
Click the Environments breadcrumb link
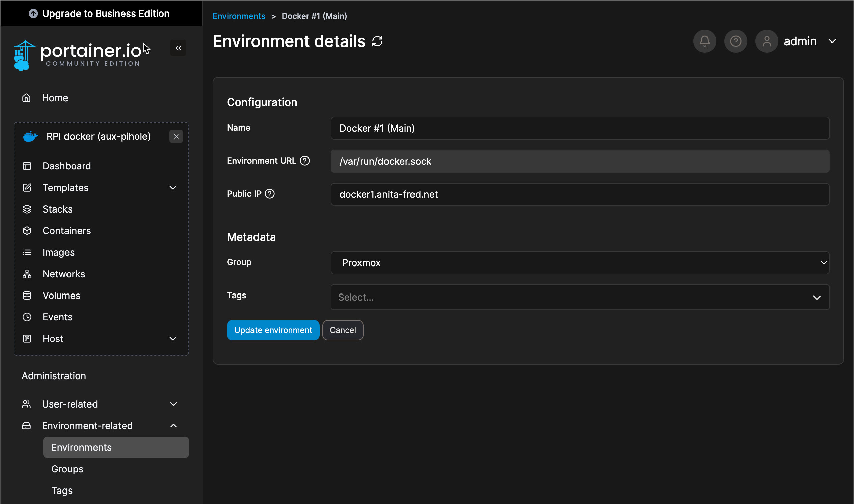(239, 16)
